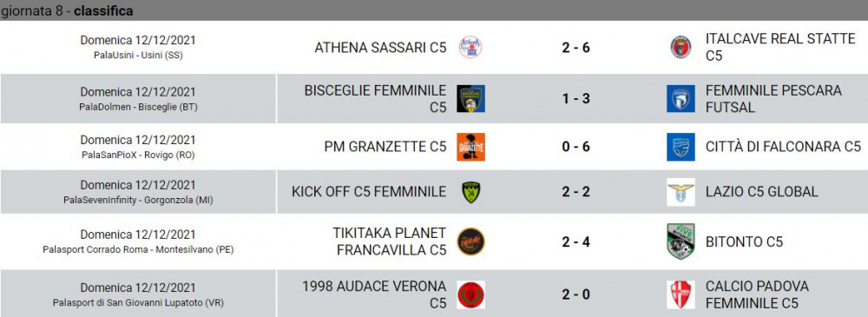Open the 2 - 6 match score
Screen dimensions: 868x317
[x=575, y=48]
